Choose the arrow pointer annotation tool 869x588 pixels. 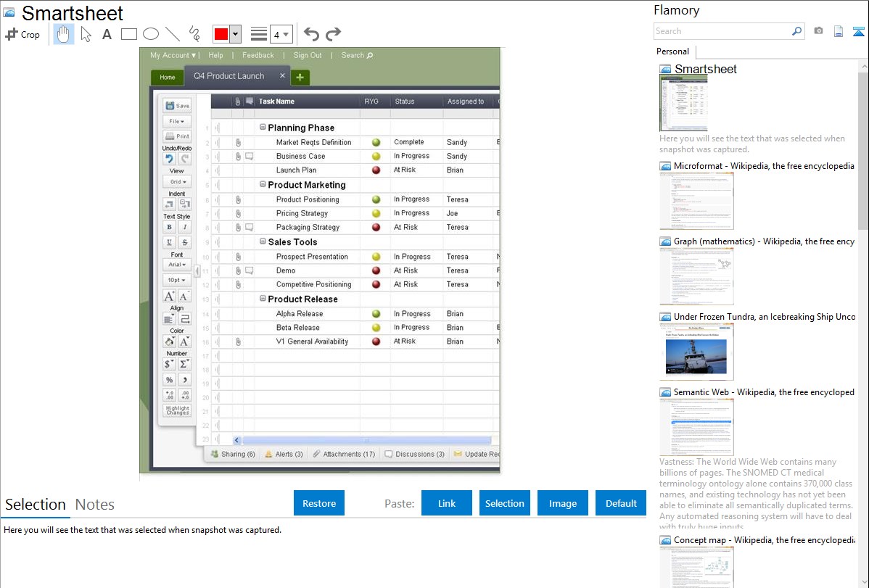point(86,34)
